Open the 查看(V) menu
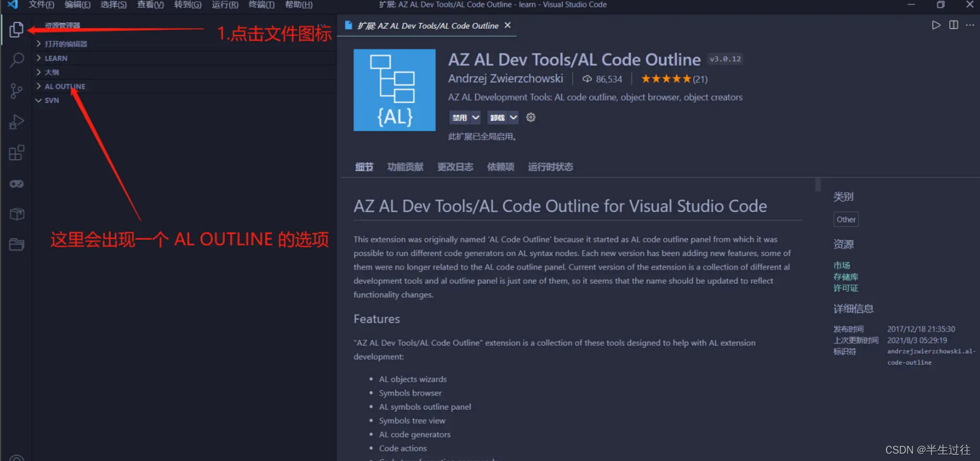The height and width of the screenshot is (461, 980). click(x=150, y=5)
